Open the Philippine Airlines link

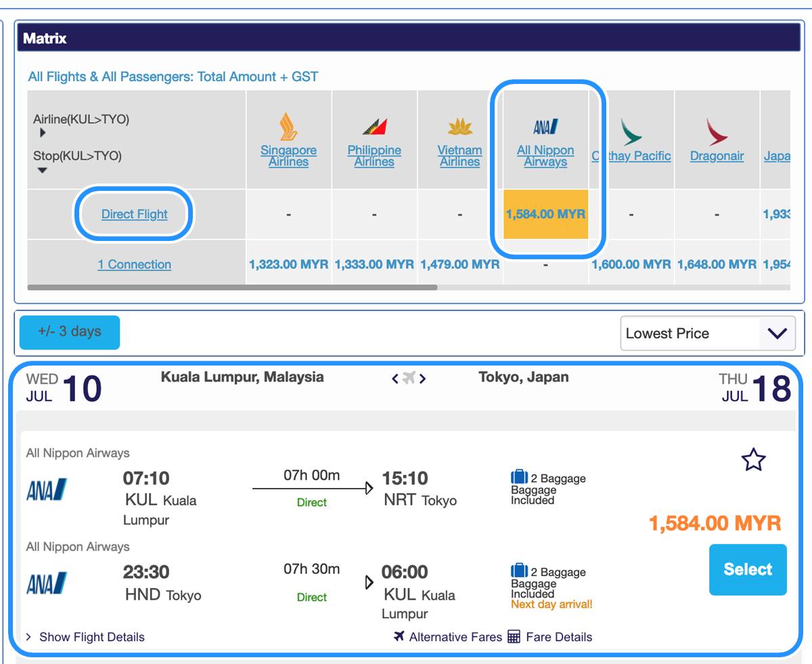(x=374, y=156)
